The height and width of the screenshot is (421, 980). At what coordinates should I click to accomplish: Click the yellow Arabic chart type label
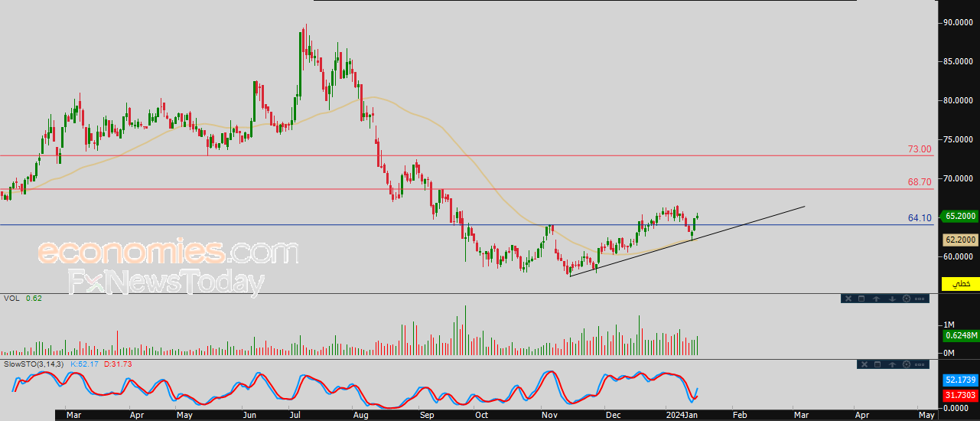pos(960,284)
